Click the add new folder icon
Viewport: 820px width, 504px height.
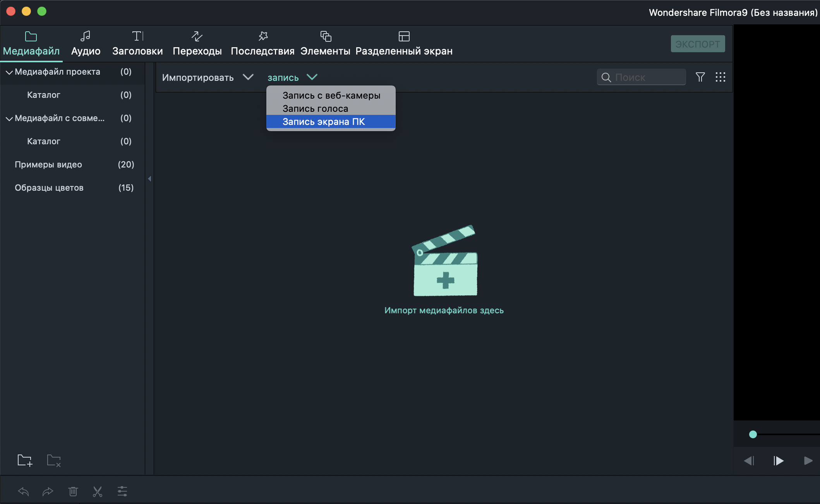pyautogui.click(x=25, y=460)
